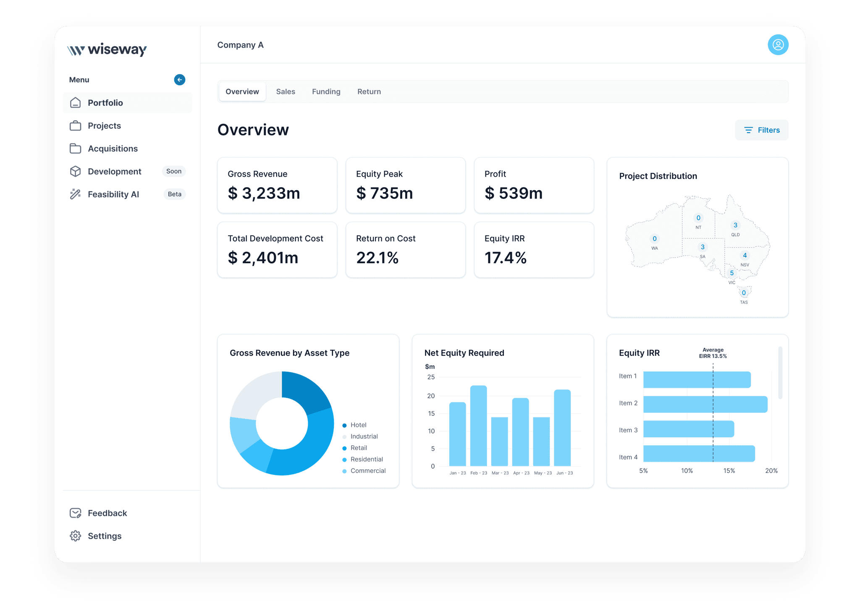This screenshot has width=860, height=616.
Task: Switch to the Sales tab
Action: tap(286, 91)
